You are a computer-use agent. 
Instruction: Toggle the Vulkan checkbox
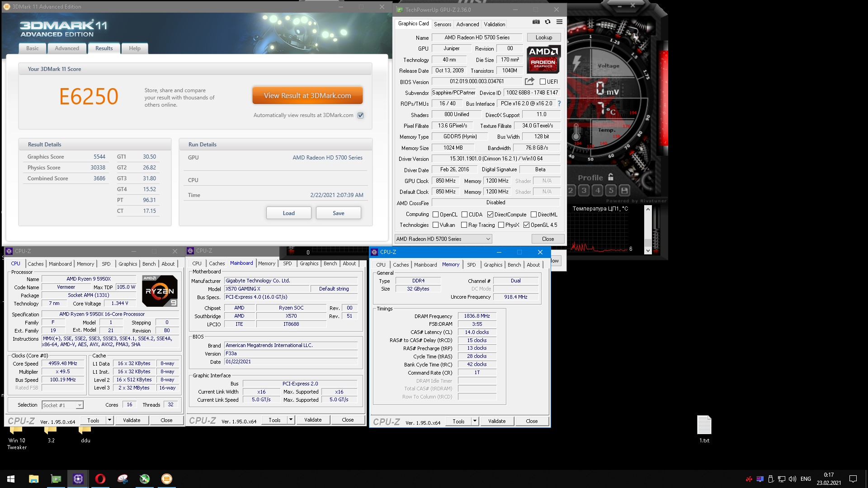[436, 225]
